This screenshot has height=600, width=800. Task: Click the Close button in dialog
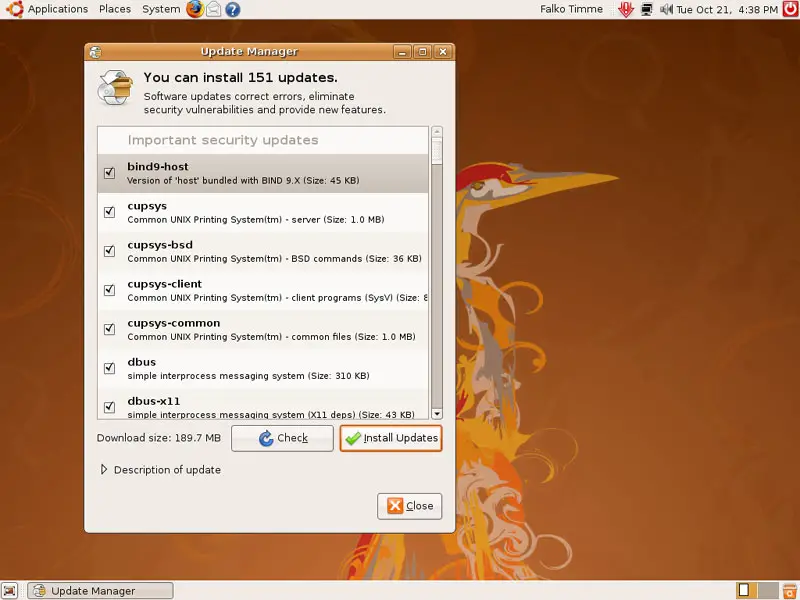point(410,506)
